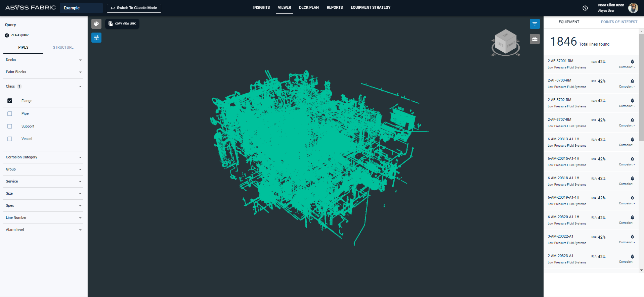This screenshot has width=644, height=297.
Task: Switch to the STRUCTURE tab
Action: [x=63, y=47]
